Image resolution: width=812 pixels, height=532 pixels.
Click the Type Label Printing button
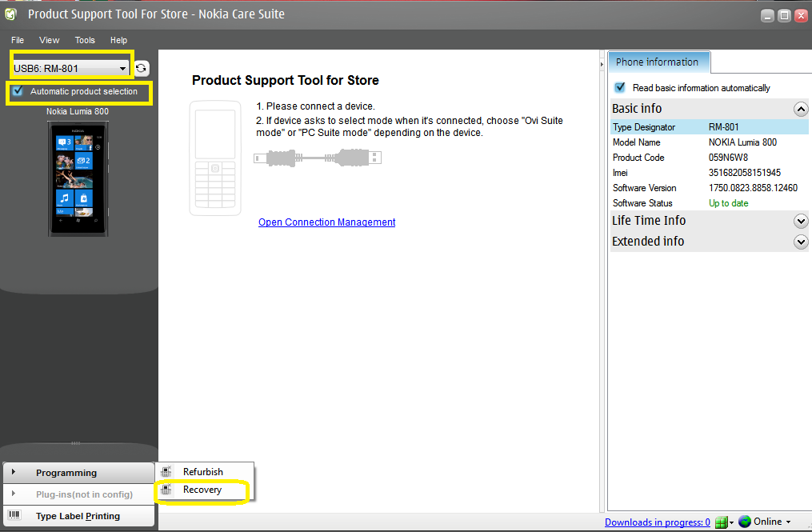click(x=78, y=516)
